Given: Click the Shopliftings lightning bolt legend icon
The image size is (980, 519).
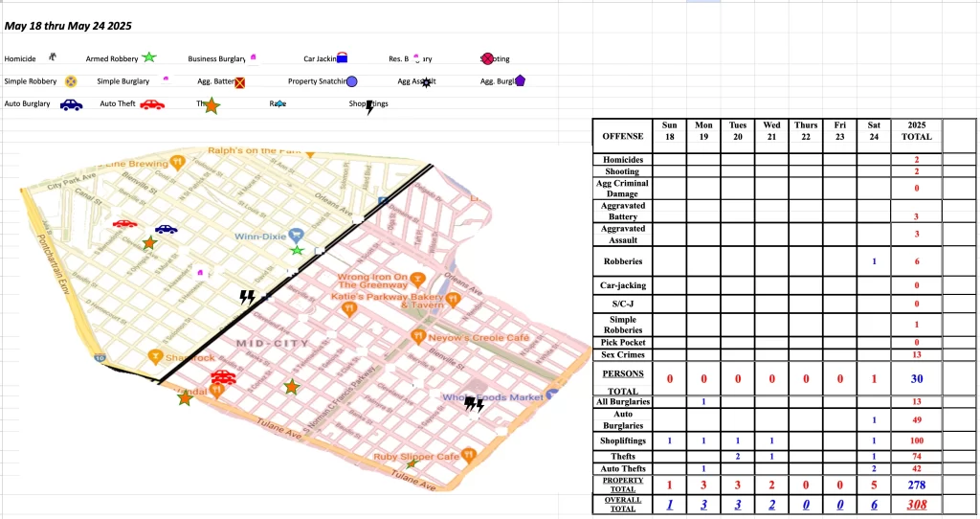Looking at the screenshot, I should [369, 107].
